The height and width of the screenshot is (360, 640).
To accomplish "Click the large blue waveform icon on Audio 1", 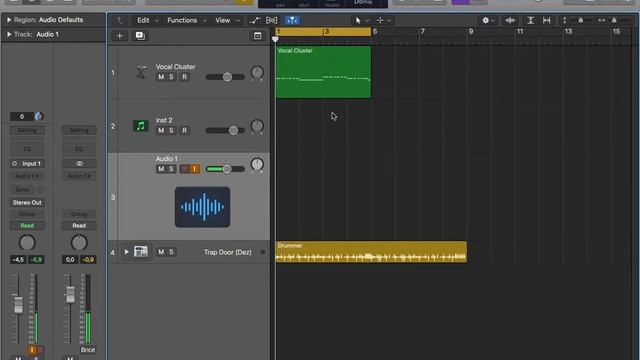I will coord(202,207).
